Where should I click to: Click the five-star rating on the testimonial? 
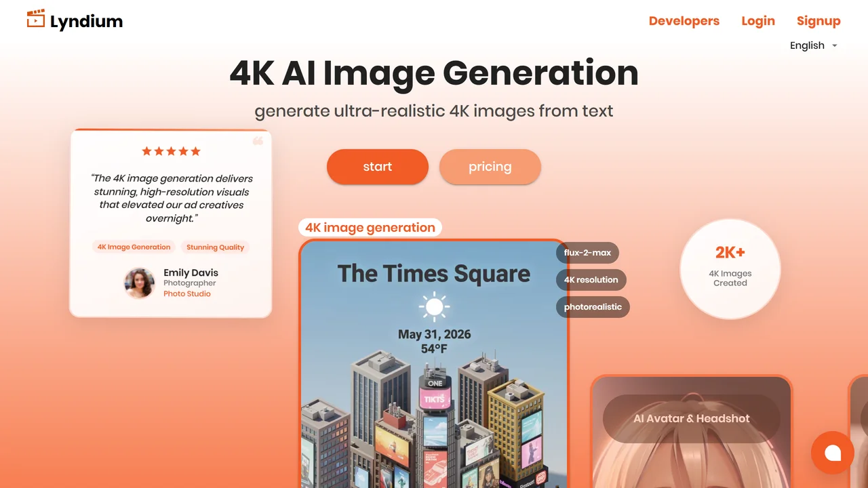(171, 151)
